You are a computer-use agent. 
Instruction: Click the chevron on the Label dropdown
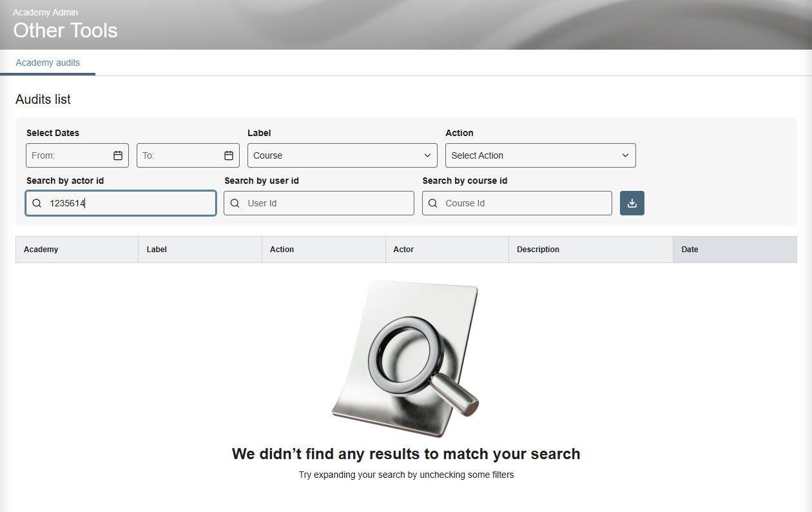[x=427, y=155]
